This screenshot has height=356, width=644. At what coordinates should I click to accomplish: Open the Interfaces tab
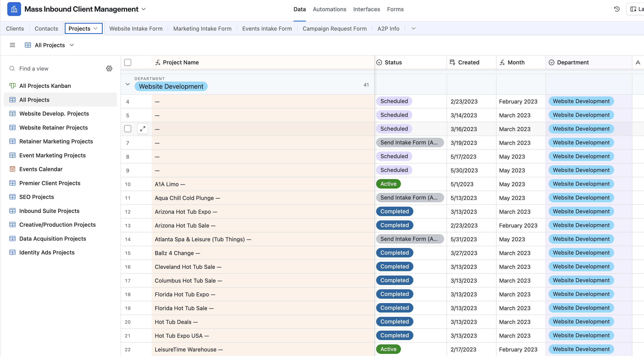pos(366,9)
